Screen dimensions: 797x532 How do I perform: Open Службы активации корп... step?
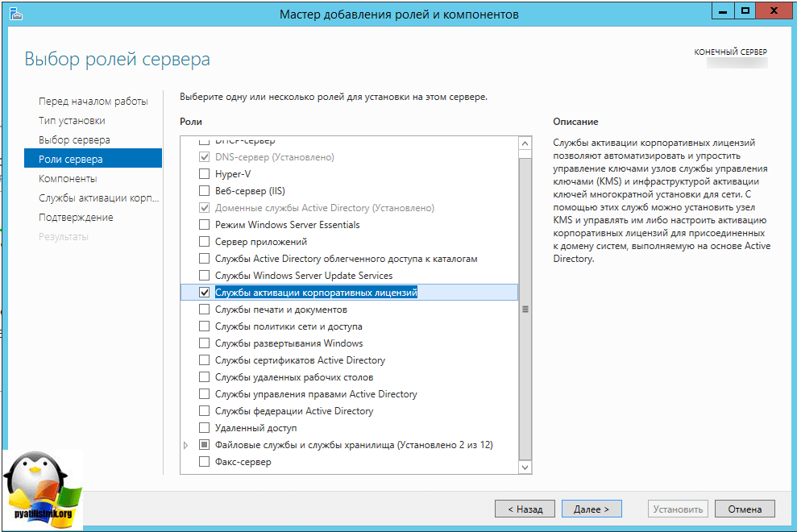pyautogui.click(x=98, y=197)
